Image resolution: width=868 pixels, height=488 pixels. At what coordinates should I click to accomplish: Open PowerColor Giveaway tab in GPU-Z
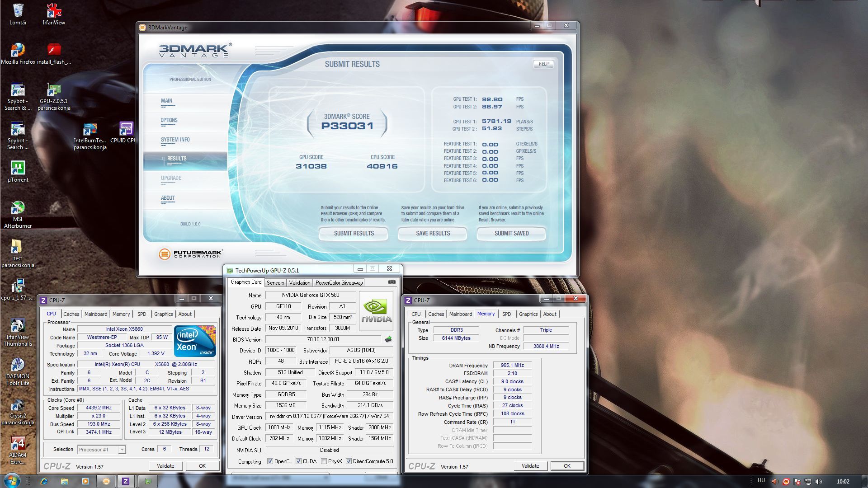click(339, 283)
